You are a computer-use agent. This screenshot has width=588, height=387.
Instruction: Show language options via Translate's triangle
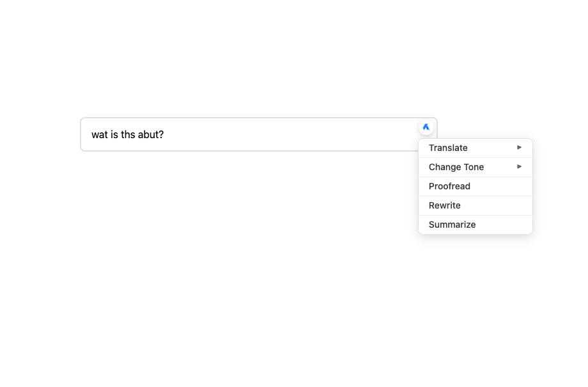click(520, 148)
